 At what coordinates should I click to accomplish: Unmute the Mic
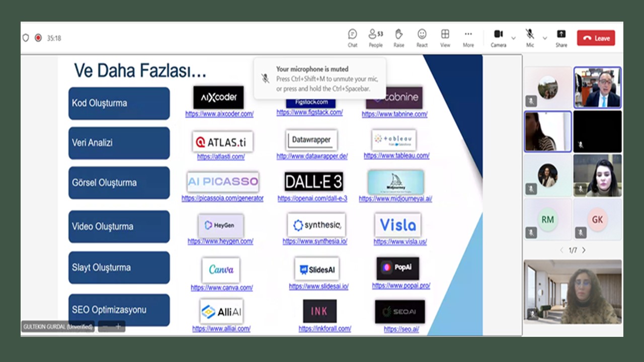click(530, 38)
